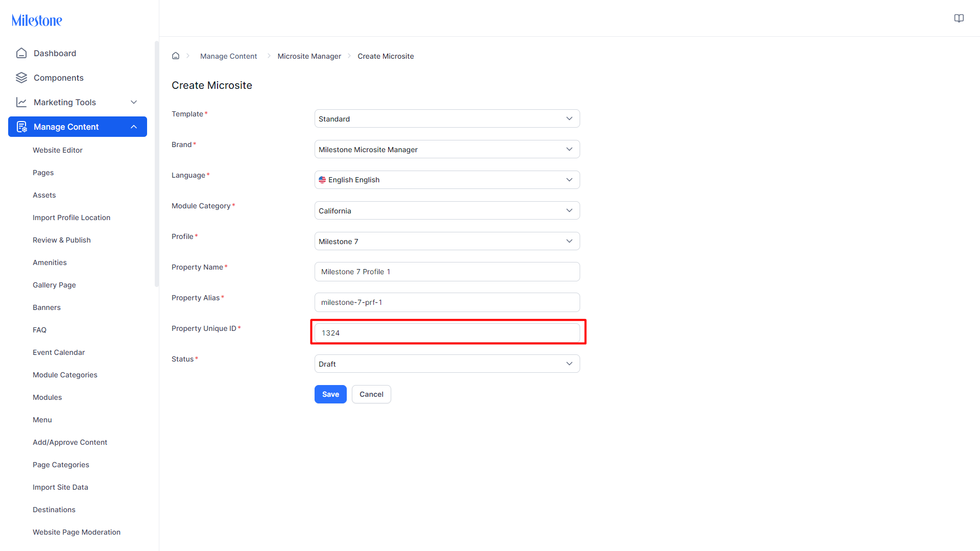This screenshot has height=551, width=980.
Task: Open Review & Publish page
Action: click(x=62, y=240)
